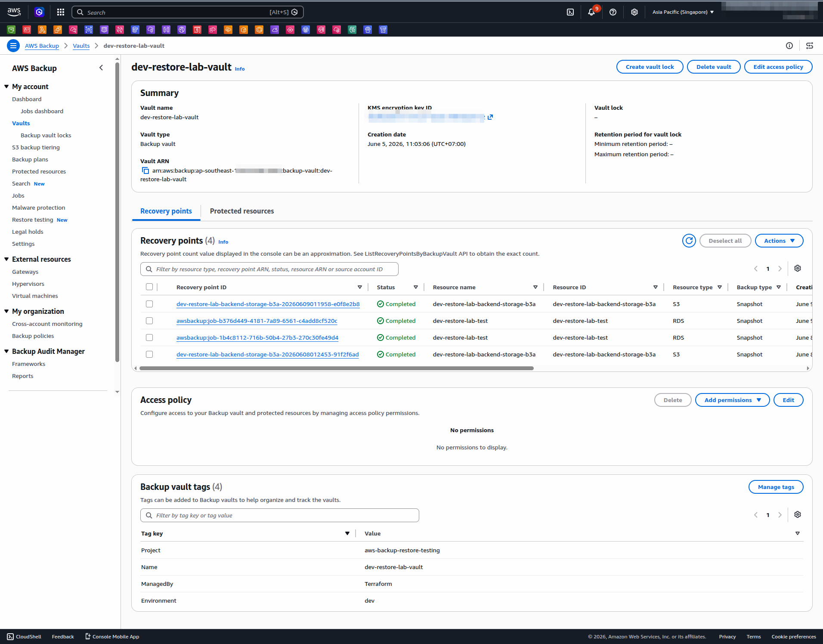This screenshot has height=644, width=823.
Task: Open the blue parachute shortcut icon
Action: (x=368, y=30)
